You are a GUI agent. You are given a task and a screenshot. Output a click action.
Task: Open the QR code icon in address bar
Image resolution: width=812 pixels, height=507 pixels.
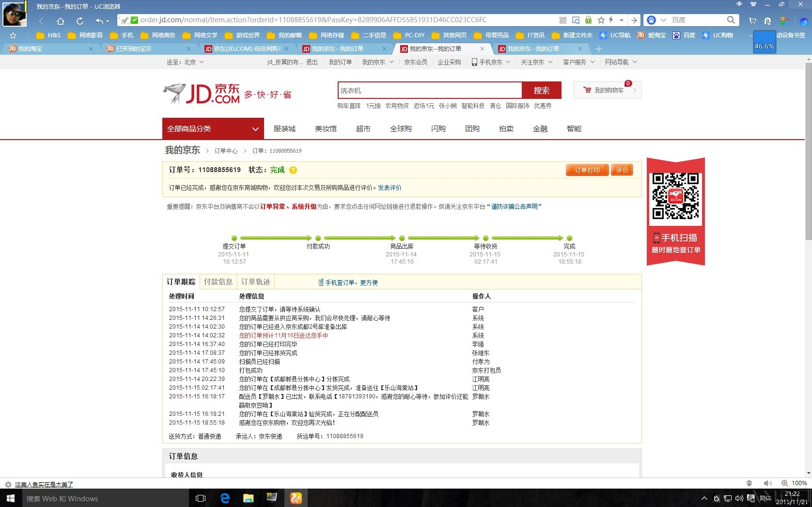coord(563,20)
